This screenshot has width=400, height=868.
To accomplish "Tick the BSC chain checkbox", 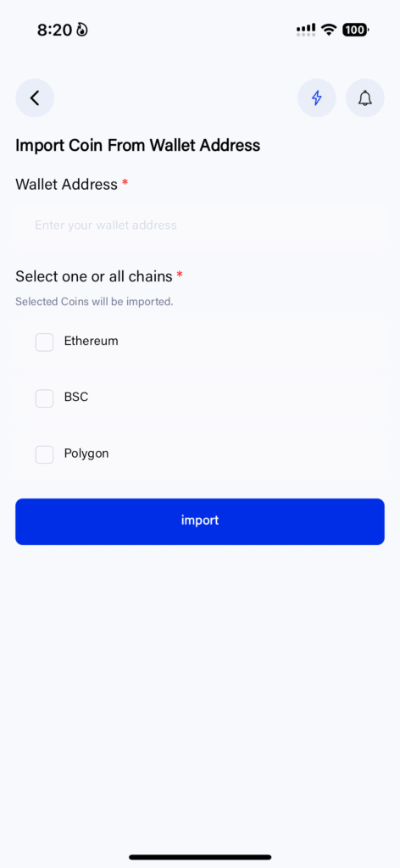I will [44, 398].
